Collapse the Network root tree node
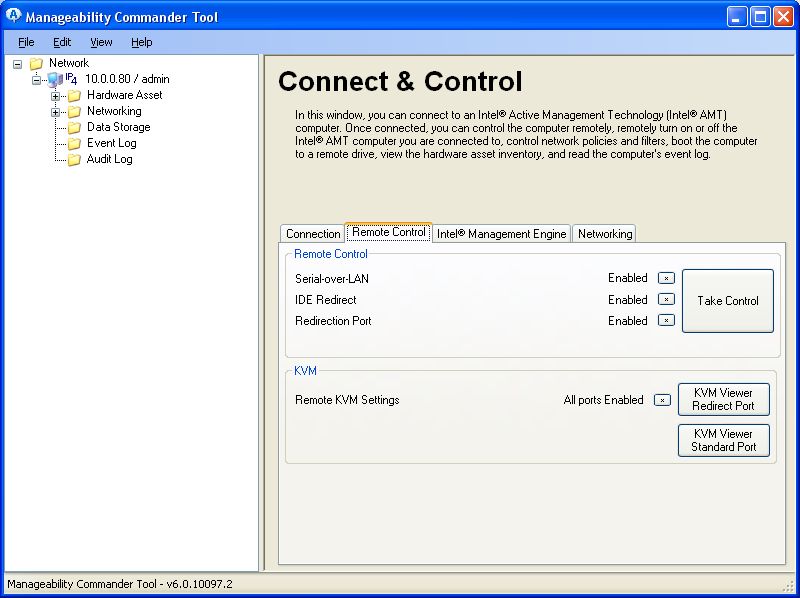800x598 pixels. coord(18,64)
